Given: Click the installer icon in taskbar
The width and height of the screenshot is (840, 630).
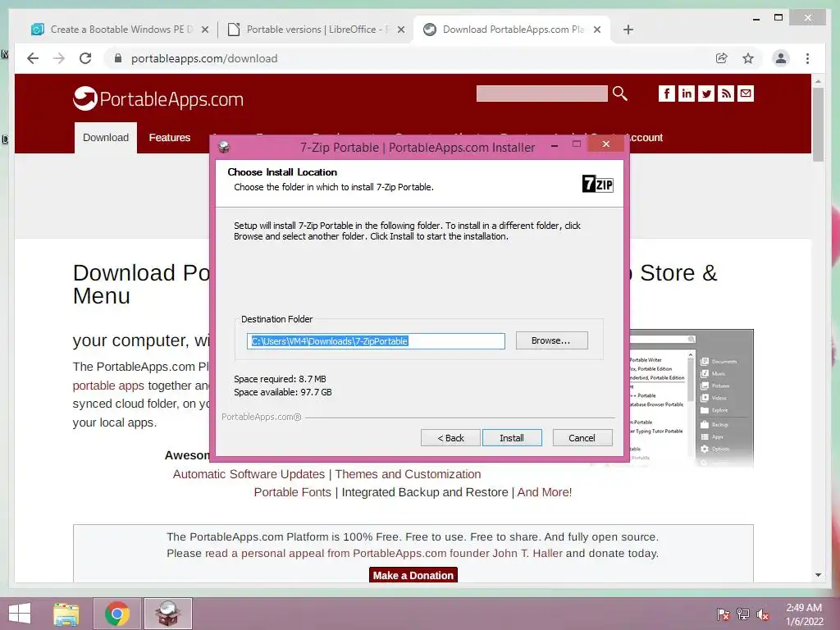Looking at the screenshot, I should pyautogui.click(x=167, y=614).
